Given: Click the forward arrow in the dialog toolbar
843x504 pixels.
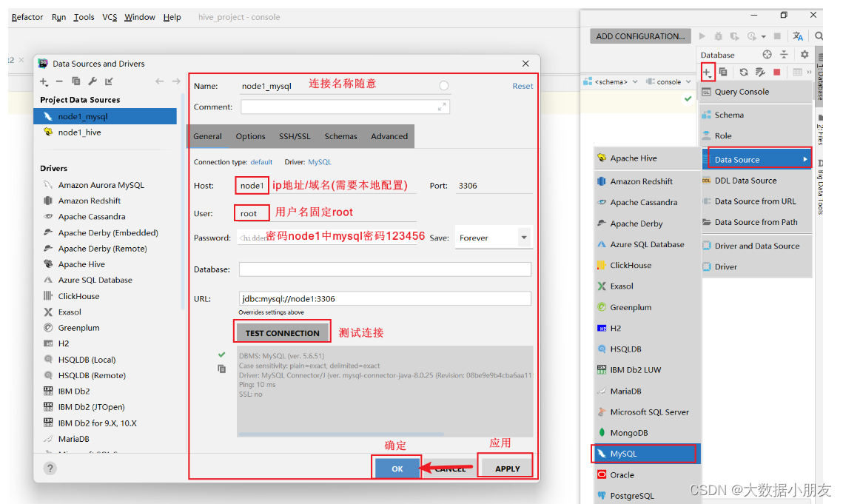Looking at the screenshot, I should coord(176,81).
